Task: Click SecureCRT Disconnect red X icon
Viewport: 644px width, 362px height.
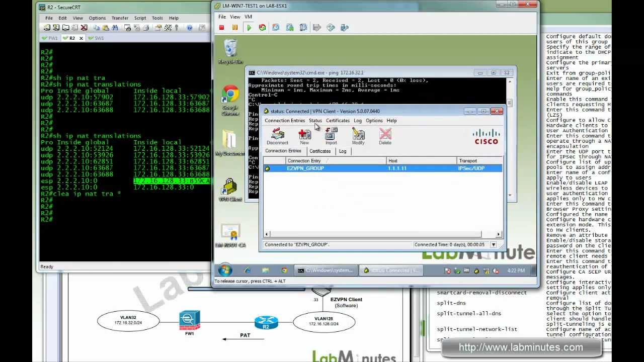Action: pyautogui.click(x=84, y=28)
